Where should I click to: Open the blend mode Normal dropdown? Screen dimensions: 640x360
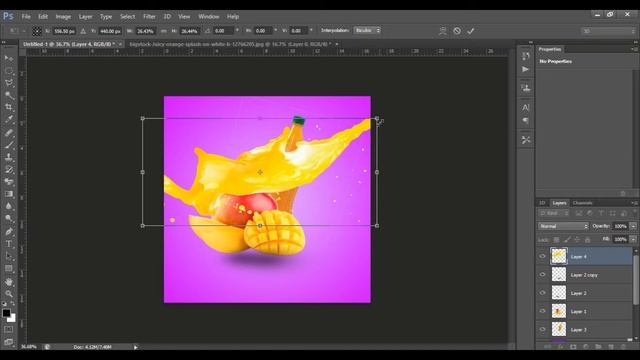coord(563,226)
